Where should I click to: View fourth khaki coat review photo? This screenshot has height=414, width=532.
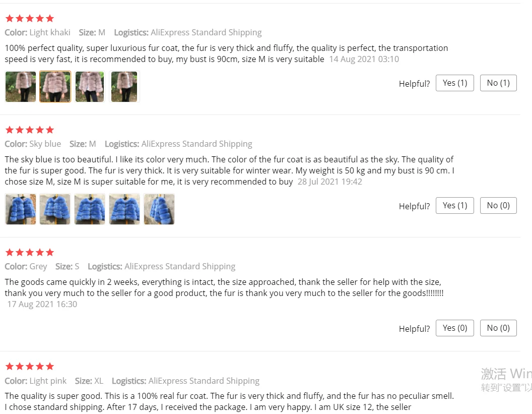(124, 87)
